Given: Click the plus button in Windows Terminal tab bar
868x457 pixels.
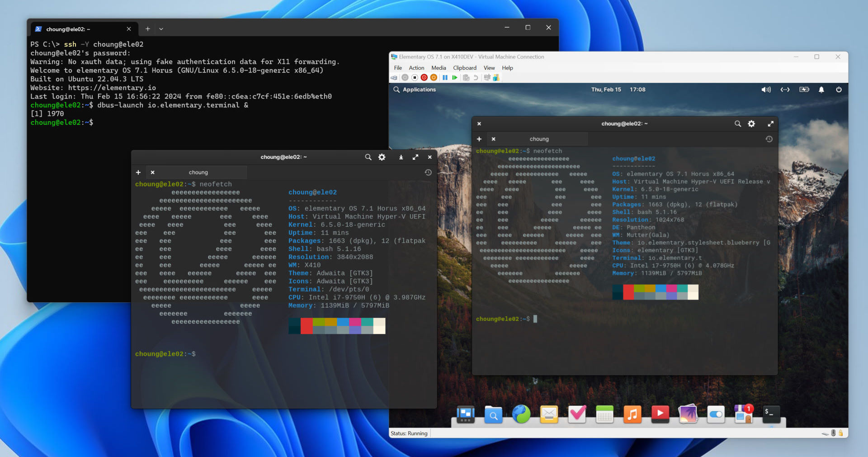Looking at the screenshot, I should (147, 29).
